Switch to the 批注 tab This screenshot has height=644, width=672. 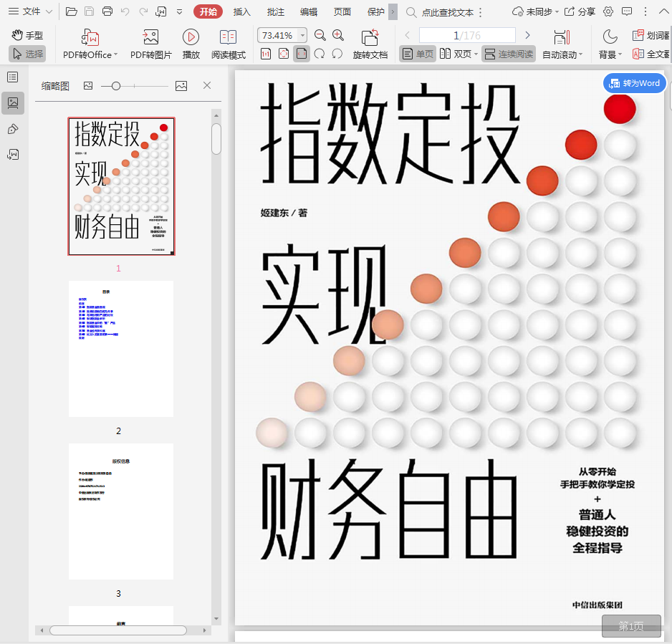[276, 11]
